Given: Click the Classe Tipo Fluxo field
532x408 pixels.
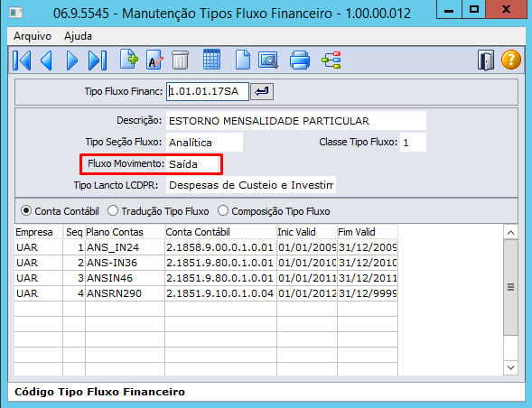Looking at the screenshot, I should (413, 142).
